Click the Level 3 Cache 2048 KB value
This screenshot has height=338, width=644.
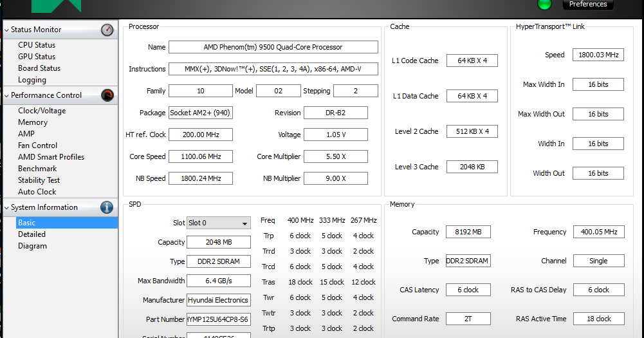click(x=472, y=167)
